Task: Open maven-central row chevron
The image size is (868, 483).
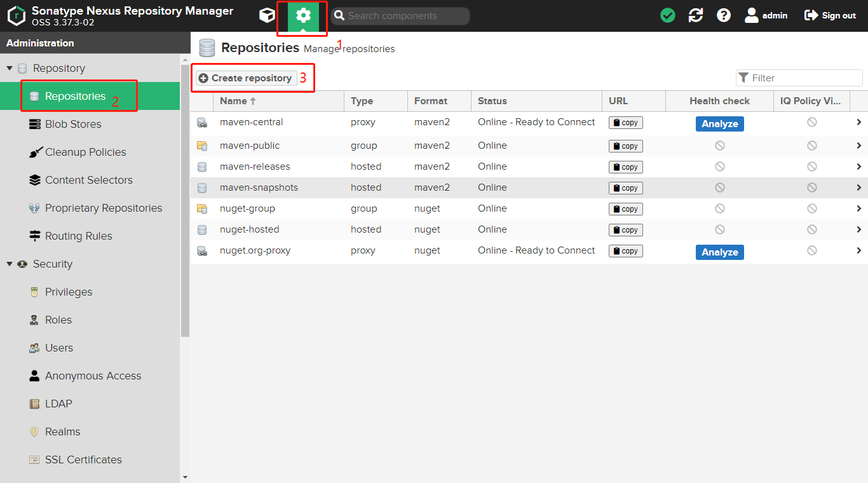Action: 858,122
